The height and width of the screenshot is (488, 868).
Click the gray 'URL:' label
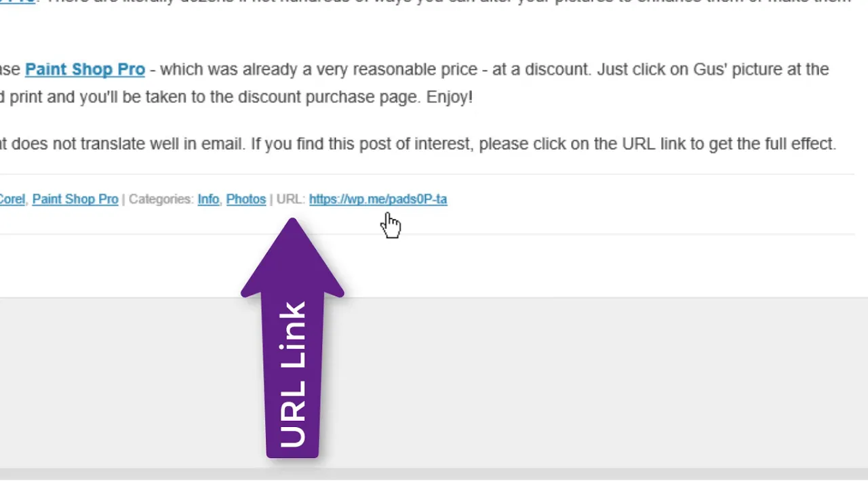coord(291,199)
